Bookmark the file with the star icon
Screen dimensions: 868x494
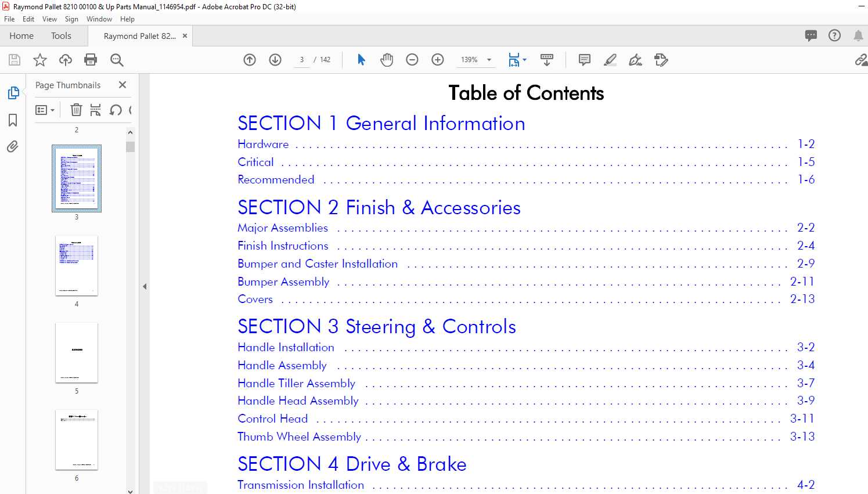[x=40, y=60]
